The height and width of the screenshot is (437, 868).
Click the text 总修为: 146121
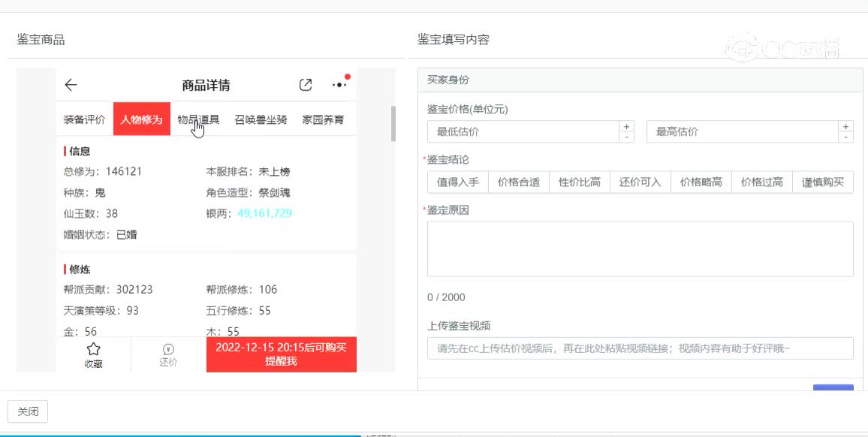(x=103, y=172)
